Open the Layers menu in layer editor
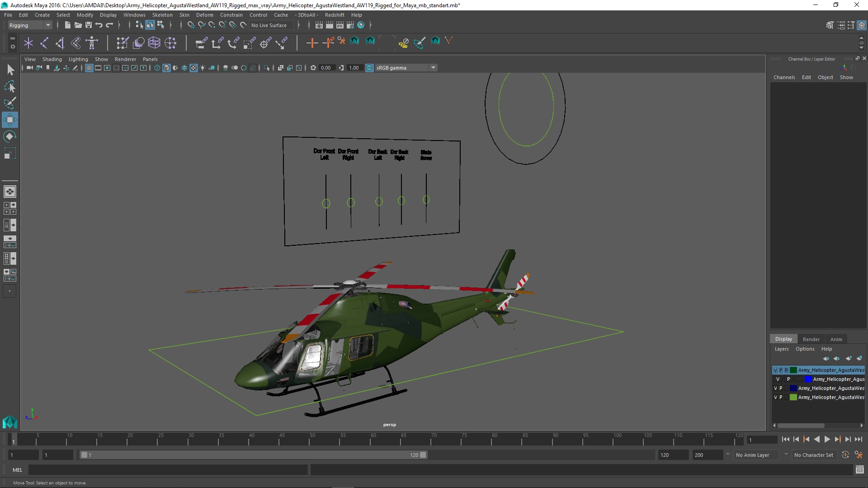868x488 pixels. (x=781, y=349)
